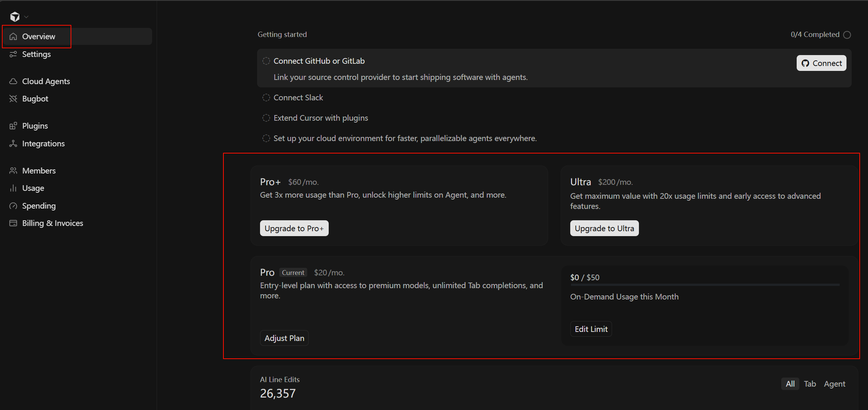Click the $200/mo. price label
Screen dimensions: 868x410
(616, 182)
